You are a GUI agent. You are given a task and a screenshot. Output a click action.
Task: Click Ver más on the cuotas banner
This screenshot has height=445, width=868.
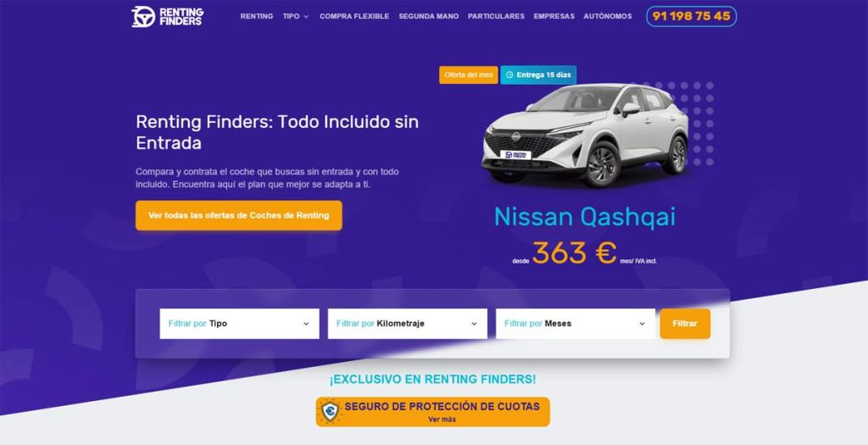(442, 420)
